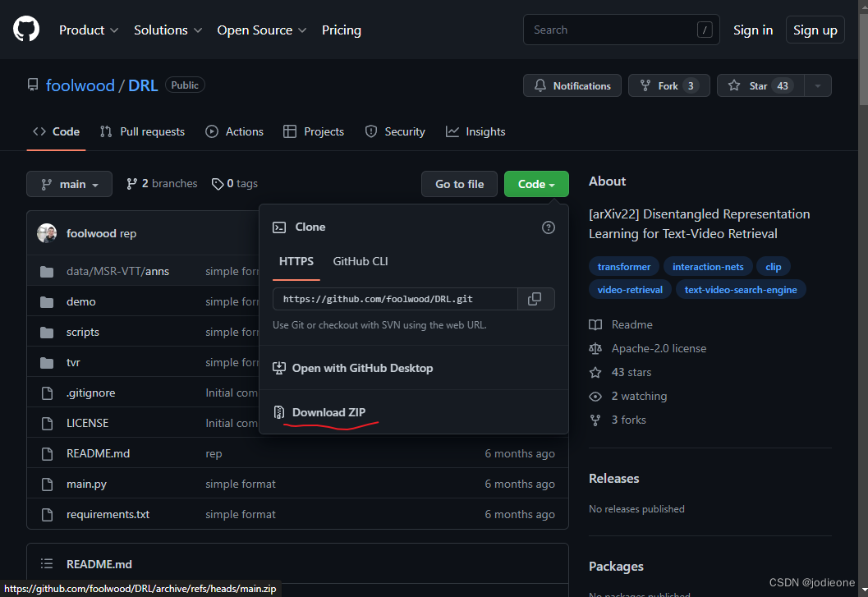Click the main.py file icon
The width and height of the screenshot is (868, 597).
(47, 484)
